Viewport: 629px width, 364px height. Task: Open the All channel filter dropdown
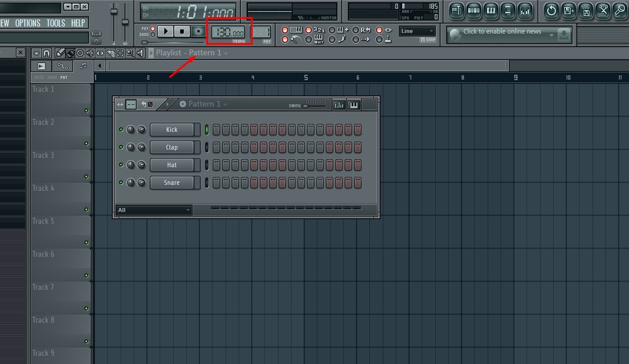[154, 210]
